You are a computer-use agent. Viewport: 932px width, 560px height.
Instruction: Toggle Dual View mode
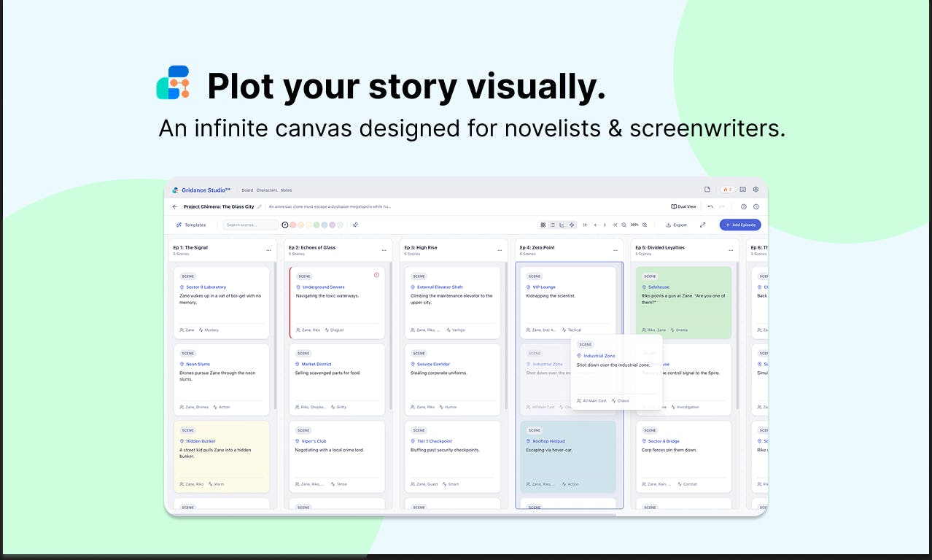683,206
